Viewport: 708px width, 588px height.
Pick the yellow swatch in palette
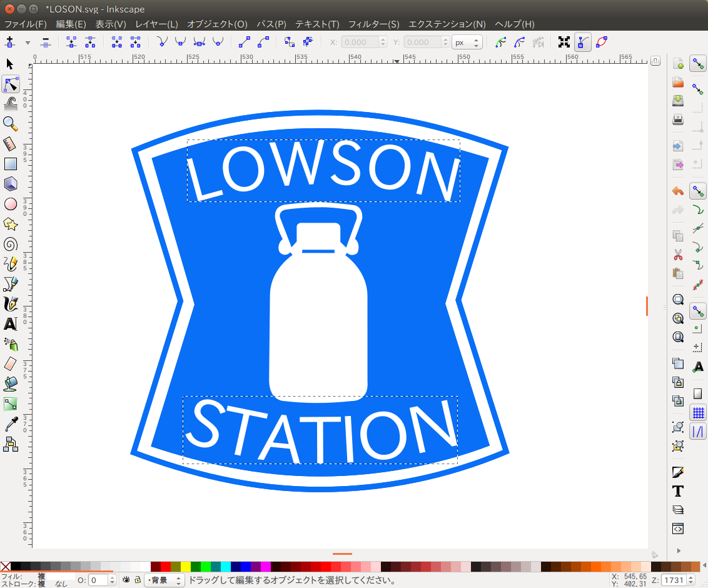point(185,566)
